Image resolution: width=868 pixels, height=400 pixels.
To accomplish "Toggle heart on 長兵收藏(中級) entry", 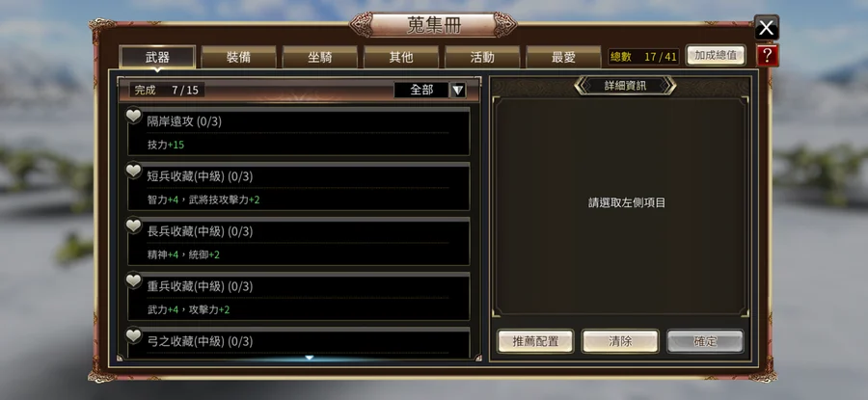I will 133,226.
